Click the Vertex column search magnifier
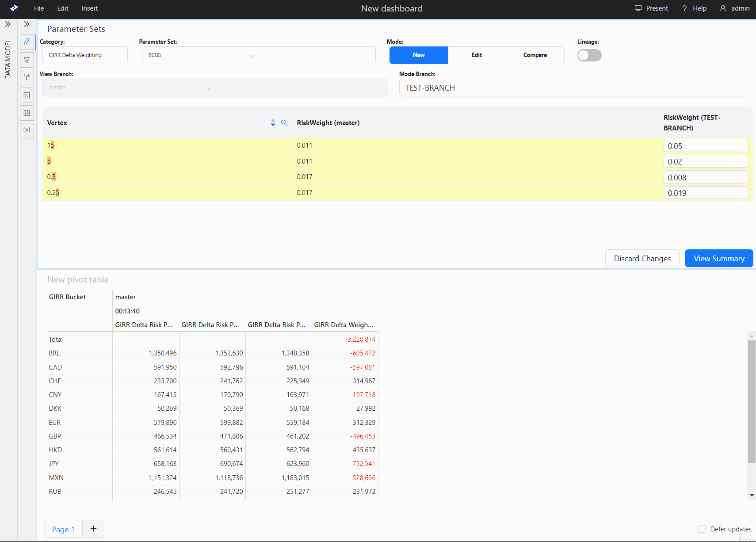The width and height of the screenshot is (756, 542). (x=284, y=123)
